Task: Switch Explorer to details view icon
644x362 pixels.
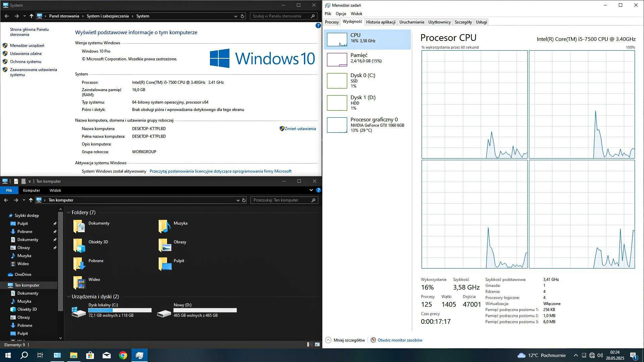Action: point(310,345)
